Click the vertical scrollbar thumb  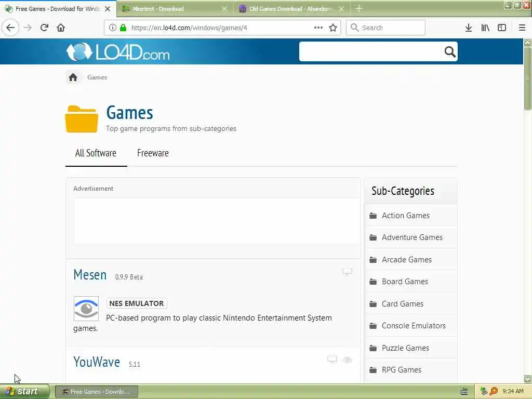528,78
